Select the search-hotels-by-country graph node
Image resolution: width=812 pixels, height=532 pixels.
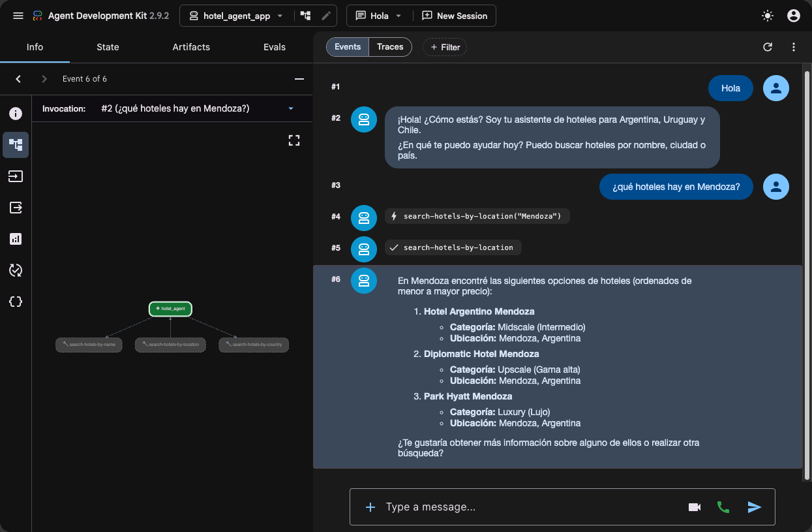[x=254, y=345]
